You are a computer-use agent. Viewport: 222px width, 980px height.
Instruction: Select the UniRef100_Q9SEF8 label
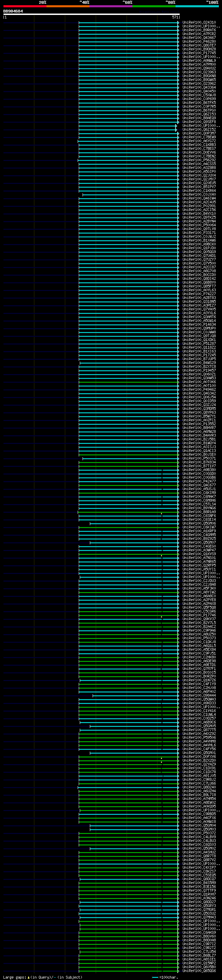pos(199,122)
